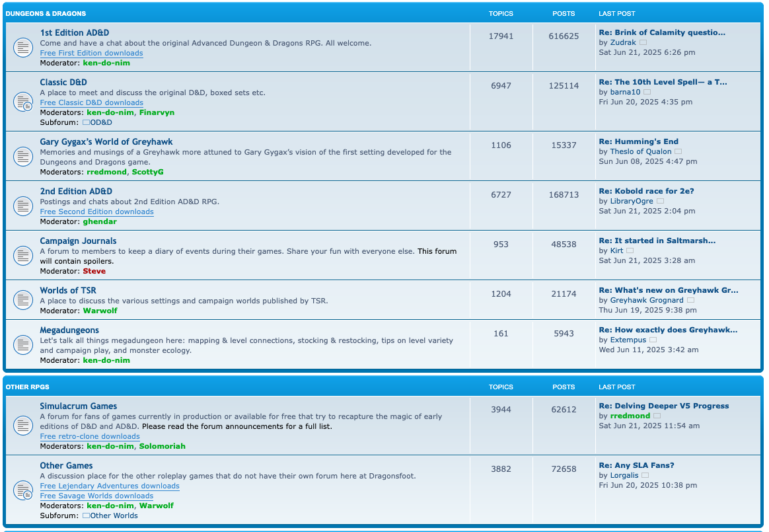View latest post icon next to Zudrak
769x532 pixels.
643,43
